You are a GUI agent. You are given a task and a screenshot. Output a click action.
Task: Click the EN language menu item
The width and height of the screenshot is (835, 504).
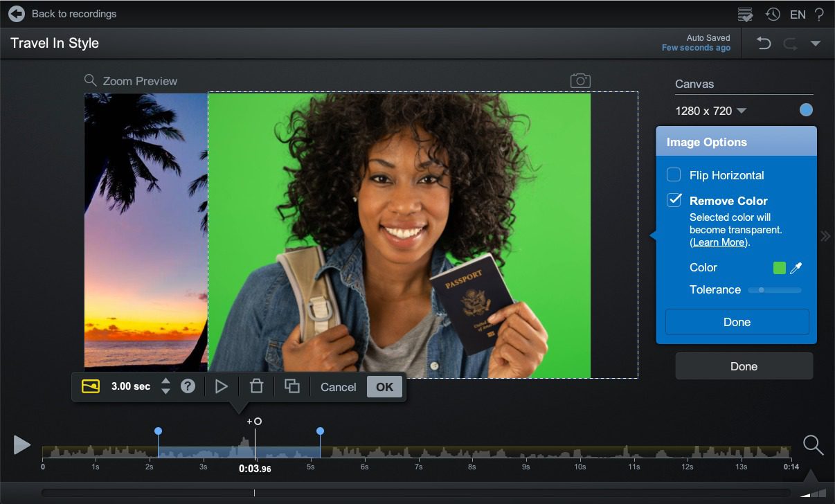pos(798,14)
